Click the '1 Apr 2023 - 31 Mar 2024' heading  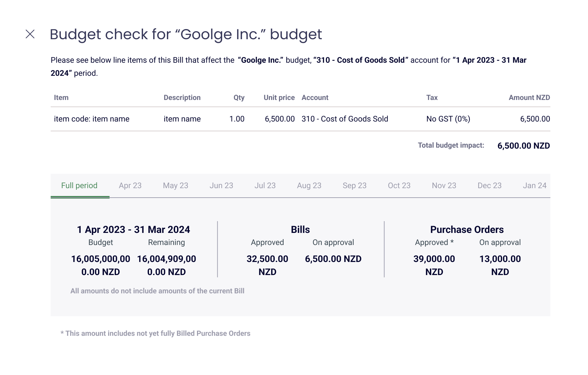pyautogui.click(x=133, y=230)
